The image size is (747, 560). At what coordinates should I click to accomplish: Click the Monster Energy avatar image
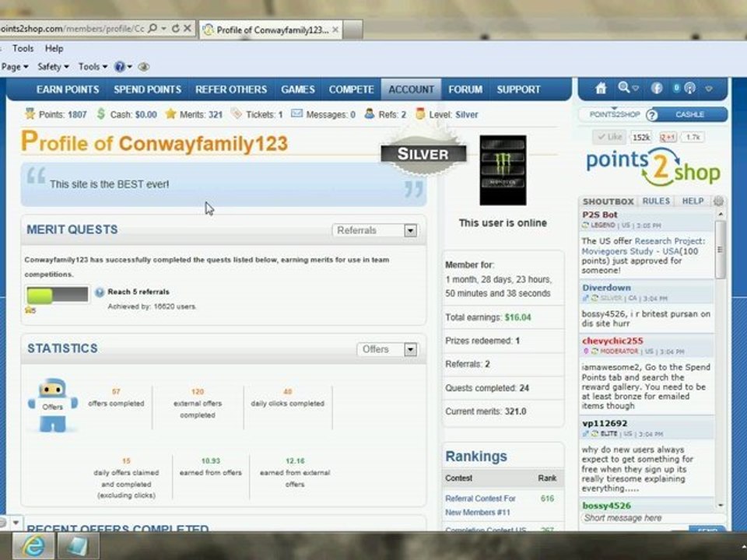[x=503, y=170]
